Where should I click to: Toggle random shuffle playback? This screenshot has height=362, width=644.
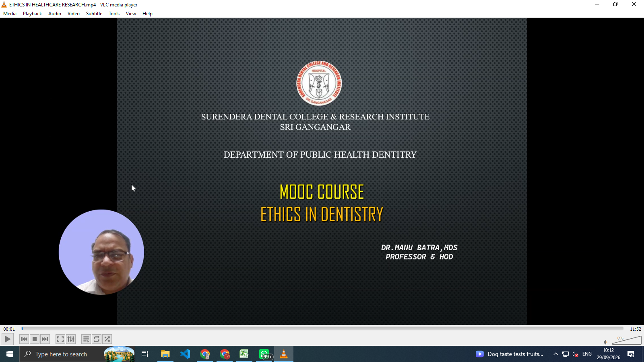[x=107, y=339]
